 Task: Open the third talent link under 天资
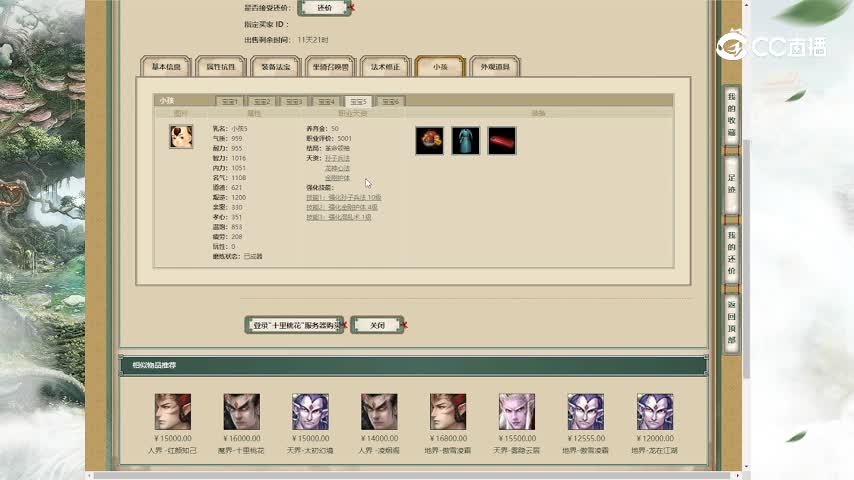pyautogui.click(x=337, y=178)
